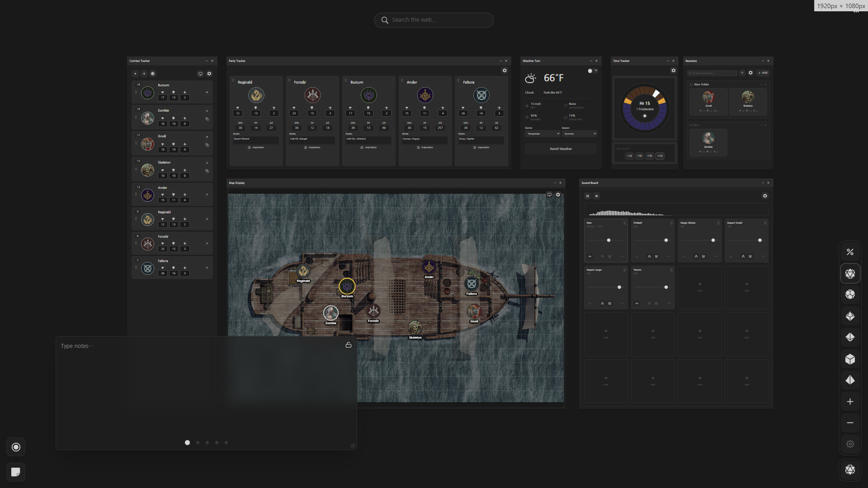
Task: Click the Reroll Weather button
Action: point(560,149)
